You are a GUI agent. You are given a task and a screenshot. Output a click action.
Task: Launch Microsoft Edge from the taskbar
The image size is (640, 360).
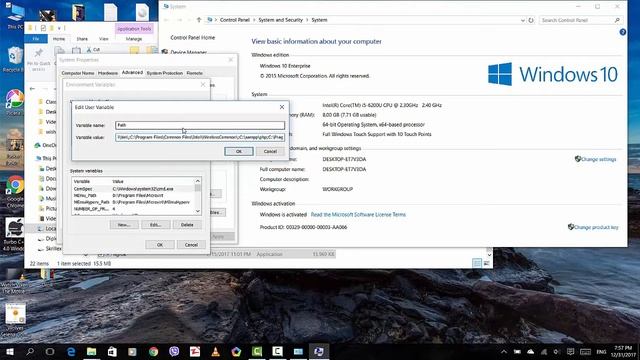click(71, 351)
